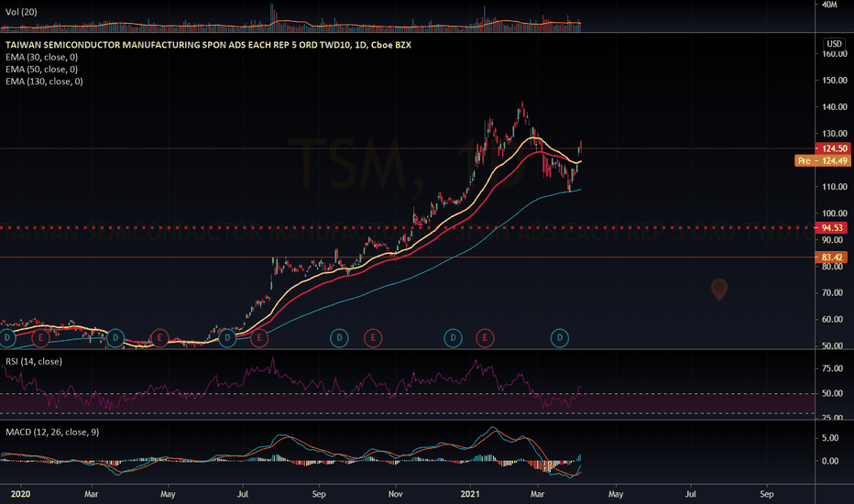854x504 pixels.
Task: Click the 5.00 MACD axis value
Action: pos(830,438)
